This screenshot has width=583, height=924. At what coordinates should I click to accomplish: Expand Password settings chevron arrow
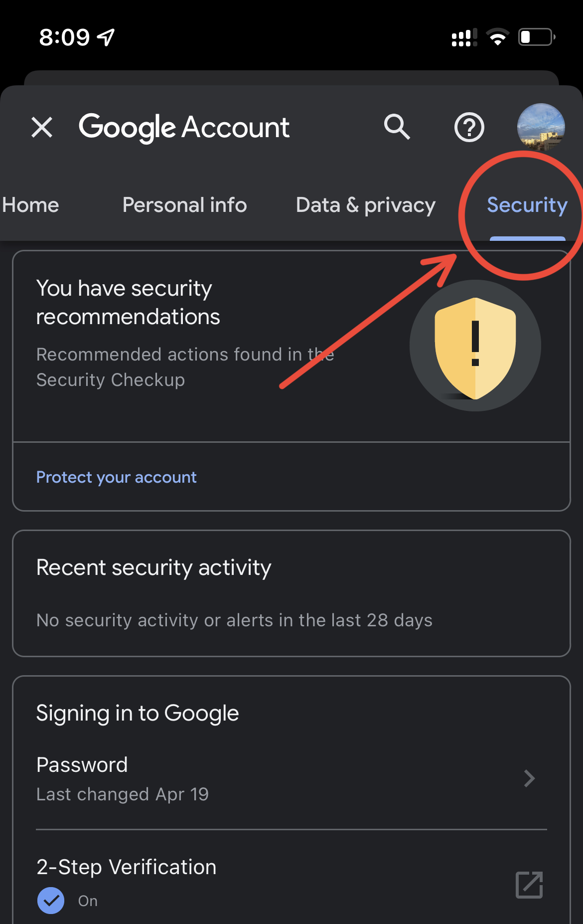(529, 778)
